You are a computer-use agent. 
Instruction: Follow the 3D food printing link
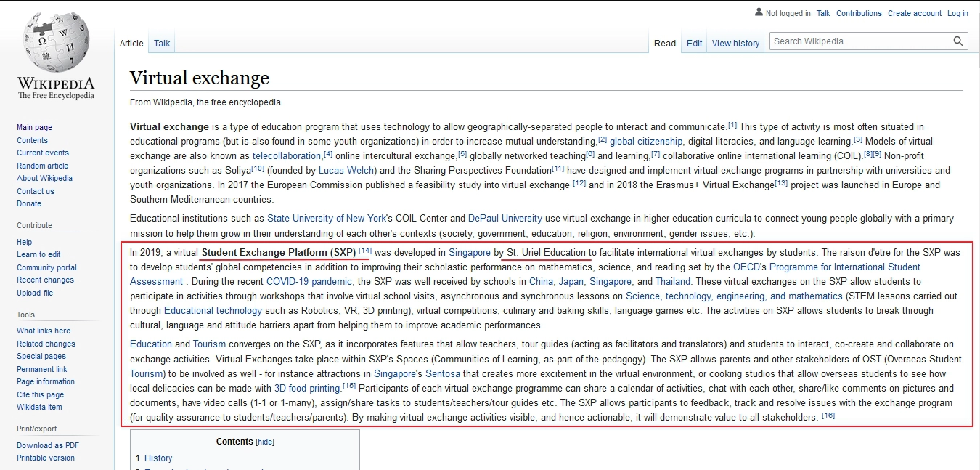point(308,389)
